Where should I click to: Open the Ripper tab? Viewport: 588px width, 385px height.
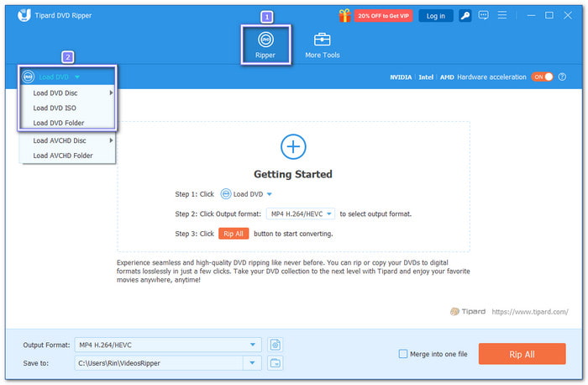265,45
